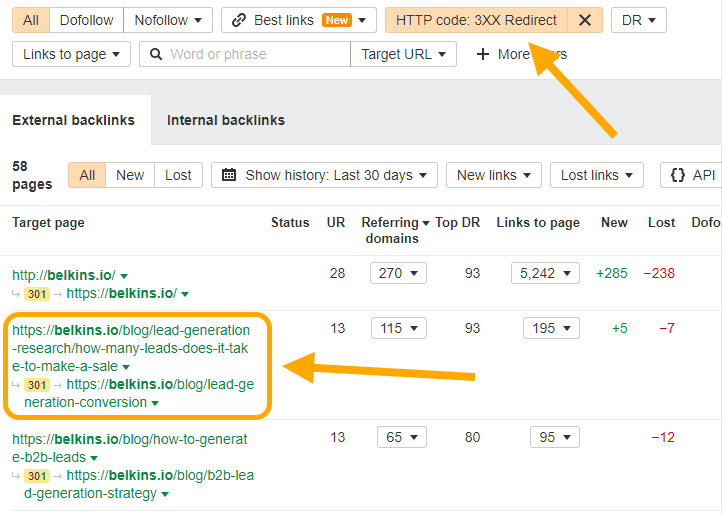Select the All link type filter

click(31, 19)
